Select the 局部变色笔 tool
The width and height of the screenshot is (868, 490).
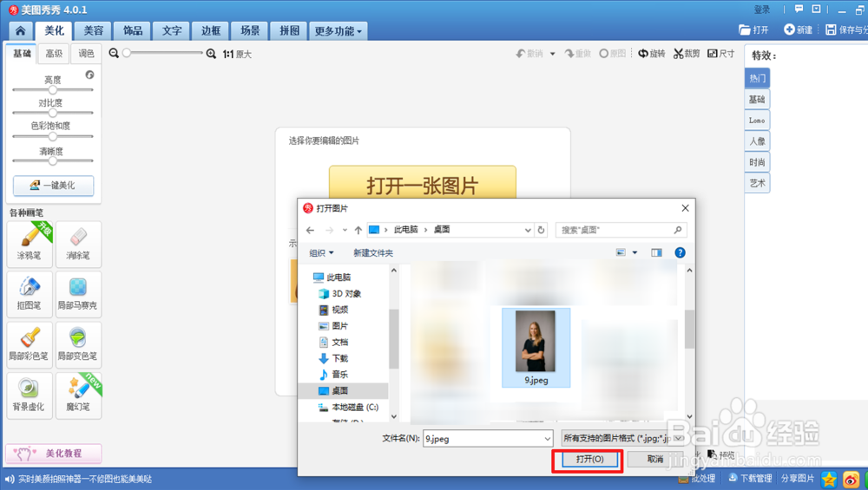click(x=78, y=344)
